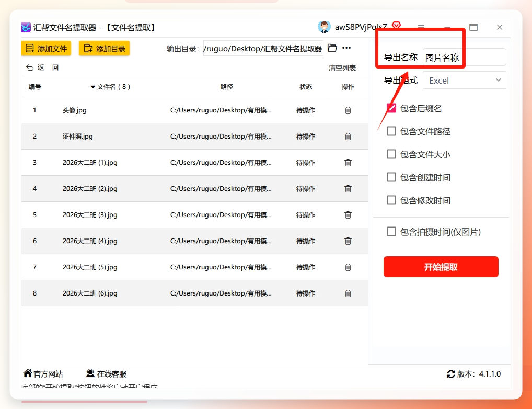Click the red VIP diamond badge
Image resolution: width=532 pixels, height=409 pixels.
(396, 25)
